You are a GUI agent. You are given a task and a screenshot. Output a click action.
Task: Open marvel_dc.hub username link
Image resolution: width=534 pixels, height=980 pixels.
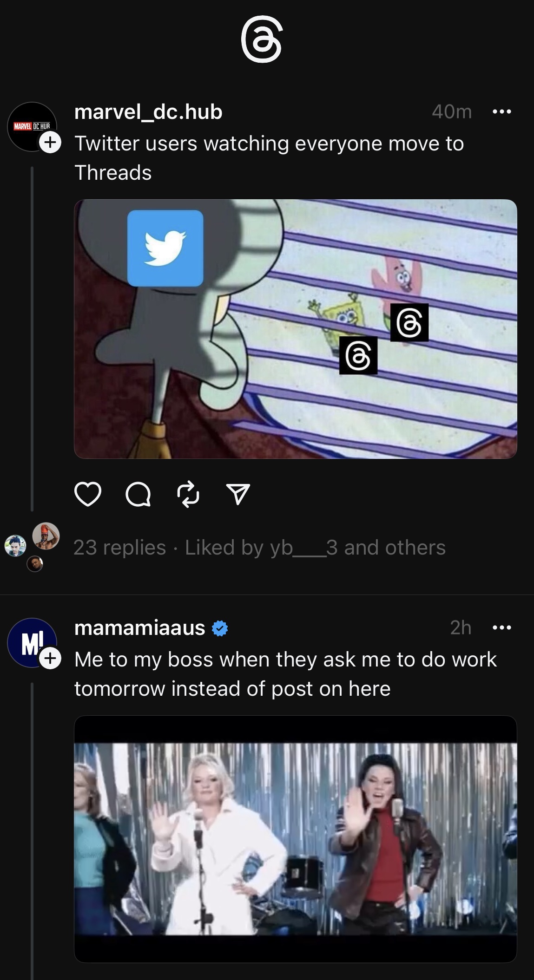(x=148, y=112)
